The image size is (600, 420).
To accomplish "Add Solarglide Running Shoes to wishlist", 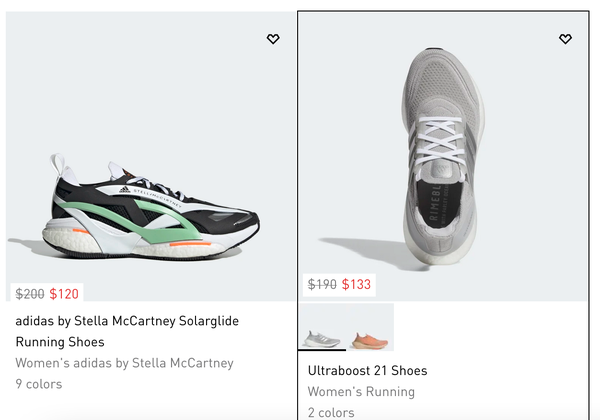I will [273, 39].
